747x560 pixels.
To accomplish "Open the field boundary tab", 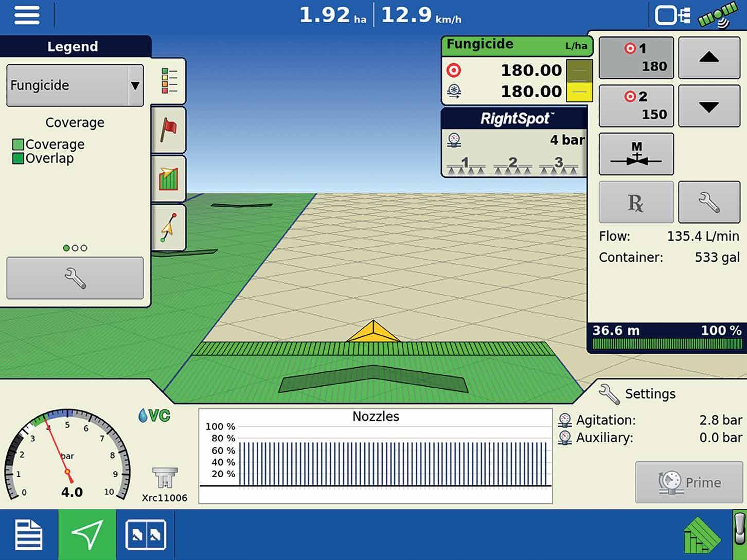I will (x=169, y=179).
